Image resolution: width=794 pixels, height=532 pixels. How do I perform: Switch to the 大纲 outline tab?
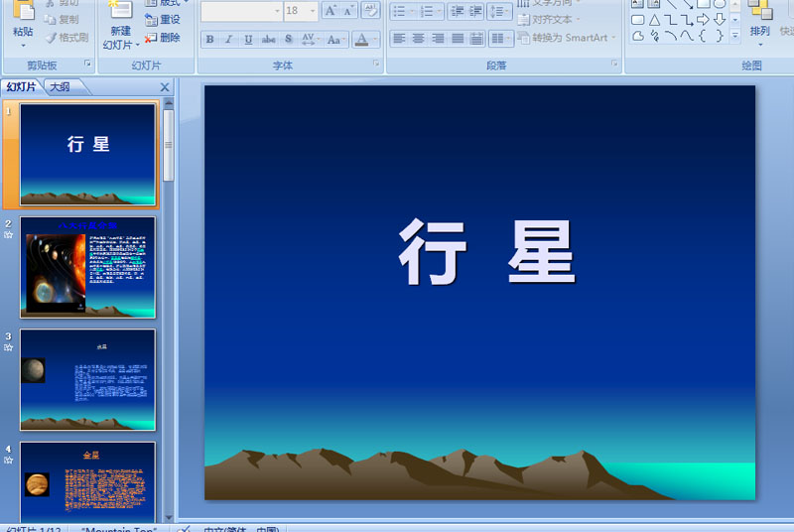(x=60, y=87)
